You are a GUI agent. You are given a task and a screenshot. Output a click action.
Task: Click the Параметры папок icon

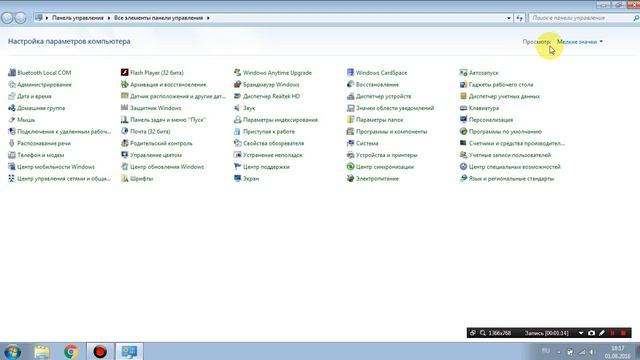click(350, 120)
